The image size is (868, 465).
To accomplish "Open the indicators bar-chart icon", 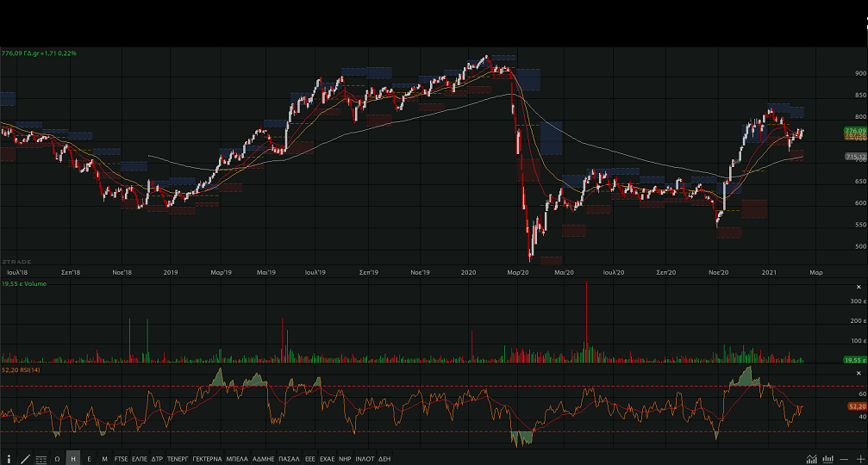I will (828, 459).
